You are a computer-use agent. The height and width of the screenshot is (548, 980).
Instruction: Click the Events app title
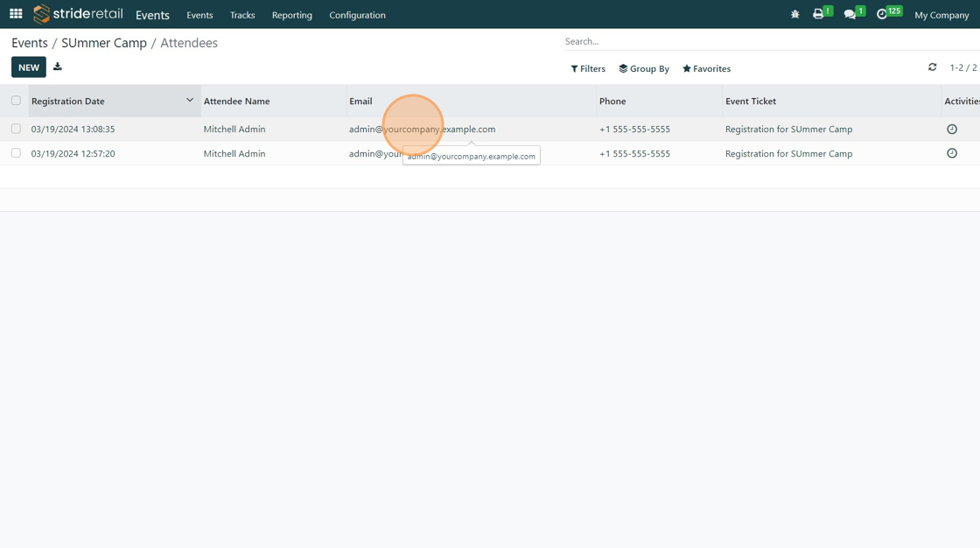[x=152, y=15]
